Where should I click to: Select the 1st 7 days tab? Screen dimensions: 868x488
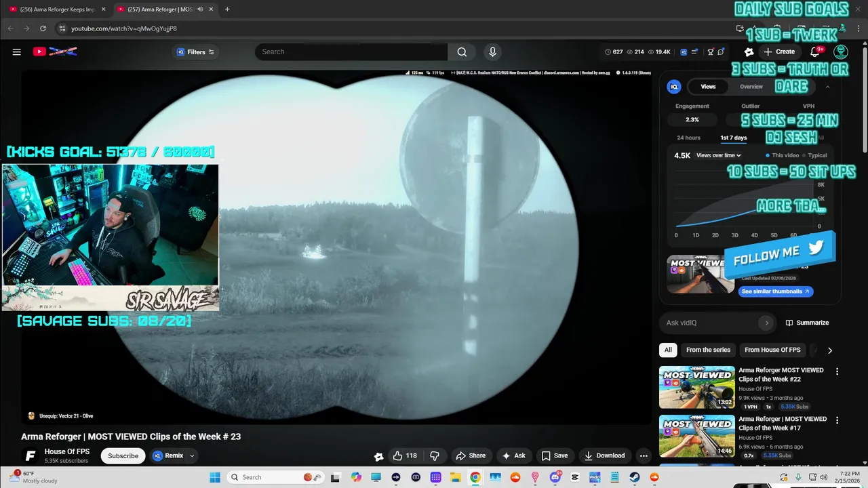tap(734, 138)
